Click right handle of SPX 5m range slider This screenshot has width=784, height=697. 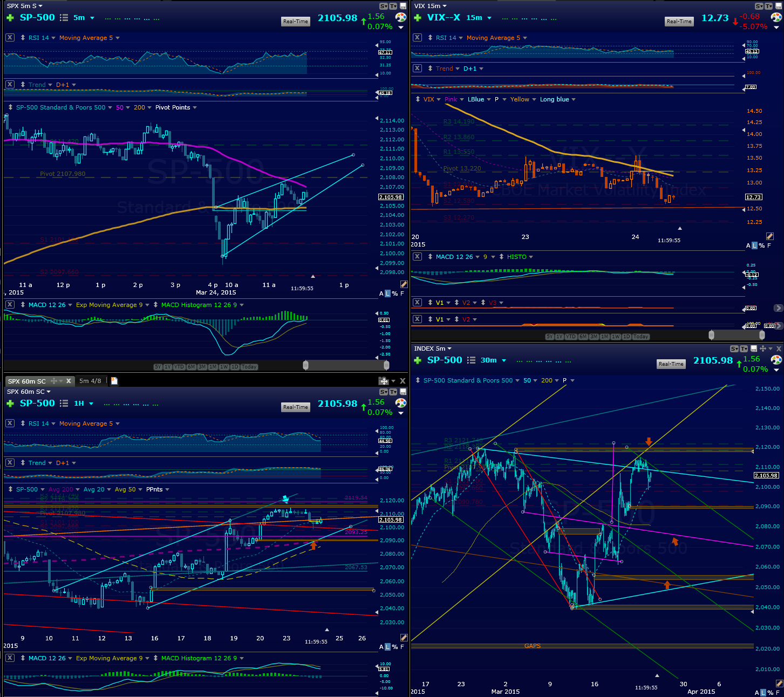[x=386, y=365]
